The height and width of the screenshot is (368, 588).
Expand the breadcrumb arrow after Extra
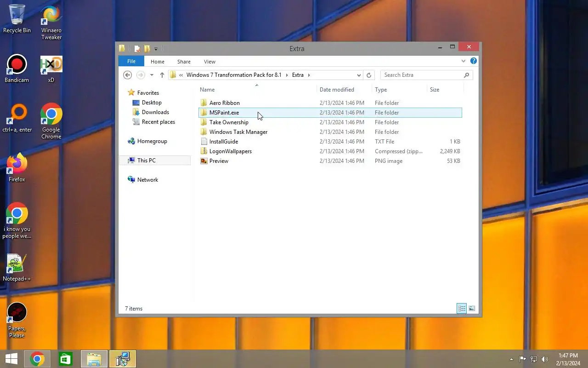pos(309,75)
